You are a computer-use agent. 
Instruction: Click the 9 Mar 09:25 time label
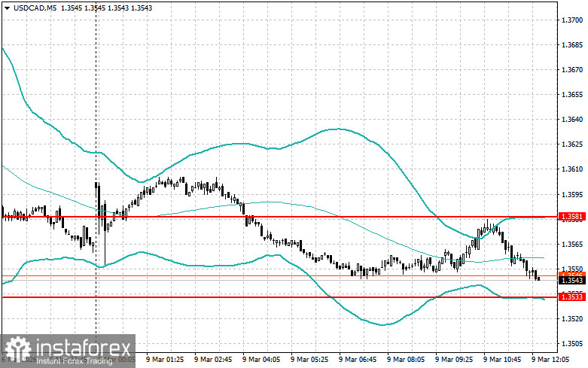[x=454, y=360]
